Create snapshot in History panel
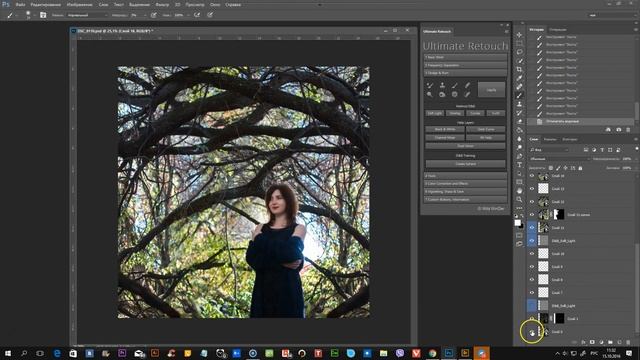 coord(618,129)
